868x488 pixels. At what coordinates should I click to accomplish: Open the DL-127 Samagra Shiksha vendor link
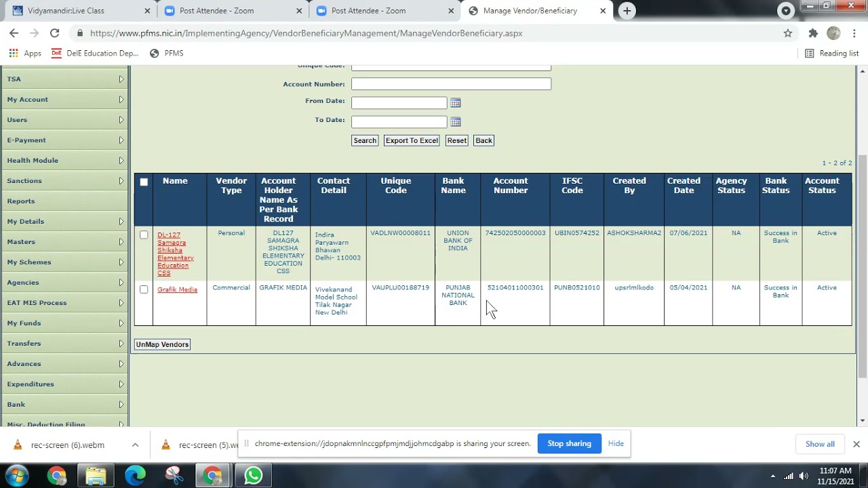point(176,254)
